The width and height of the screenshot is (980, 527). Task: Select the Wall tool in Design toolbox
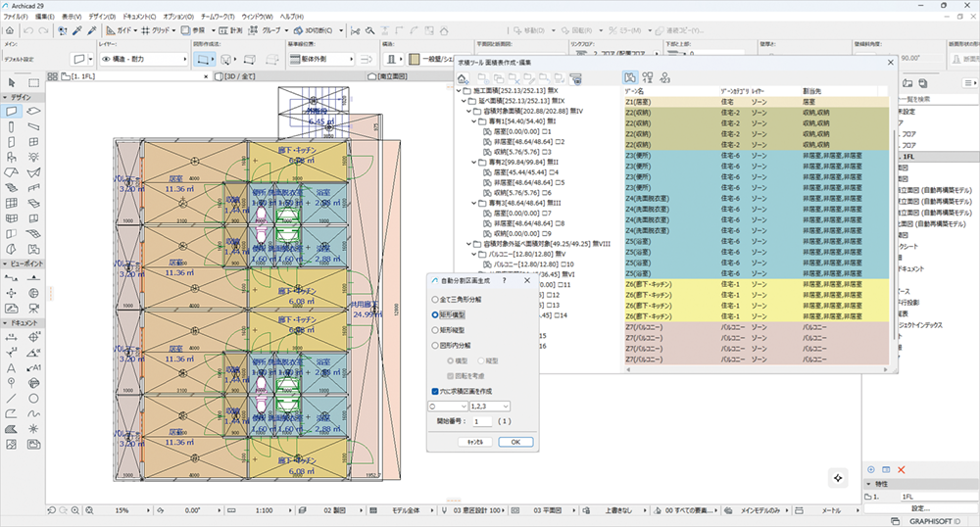click(x=11, y=113)
